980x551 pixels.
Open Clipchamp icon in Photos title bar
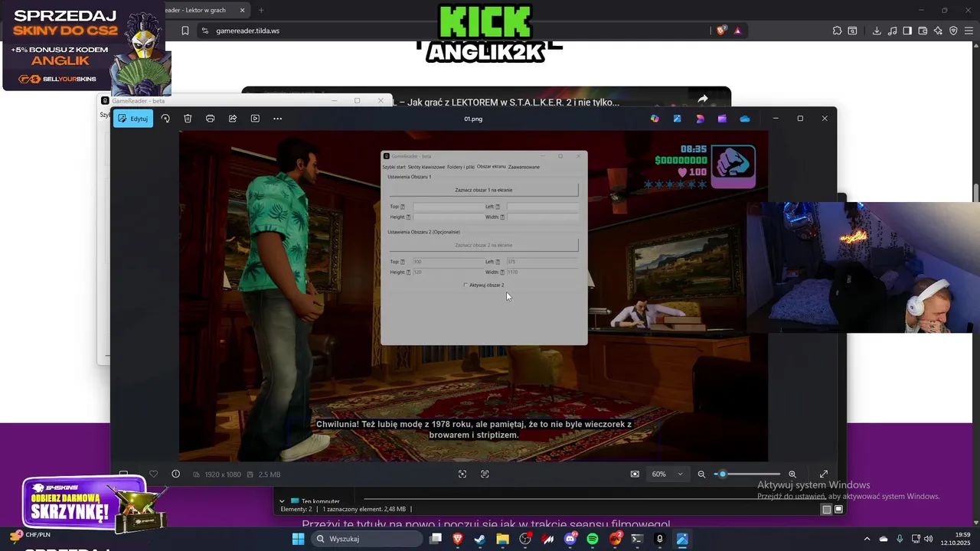coord(722,119)
